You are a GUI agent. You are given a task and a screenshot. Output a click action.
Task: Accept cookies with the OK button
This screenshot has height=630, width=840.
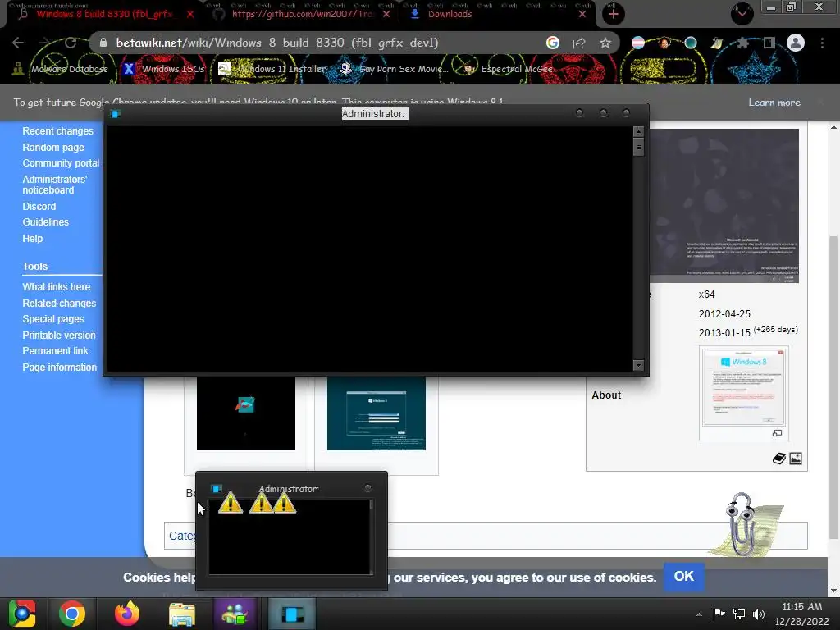684,577
